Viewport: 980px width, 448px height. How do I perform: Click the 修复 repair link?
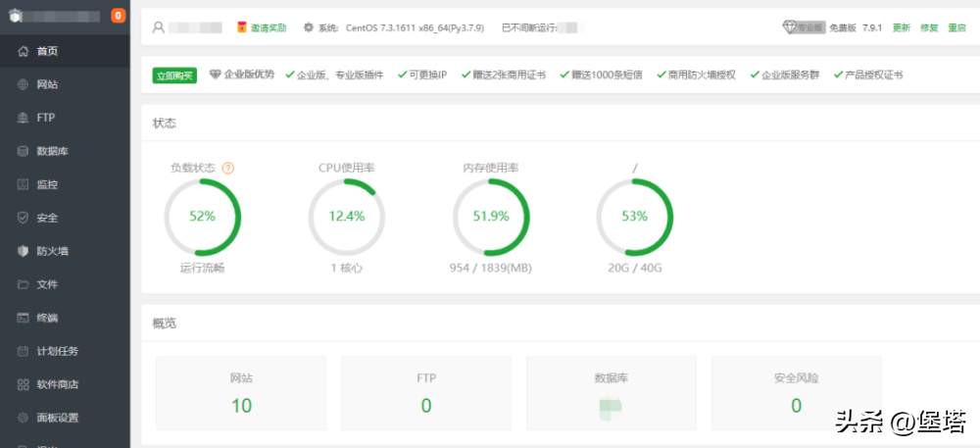[929, 28]
